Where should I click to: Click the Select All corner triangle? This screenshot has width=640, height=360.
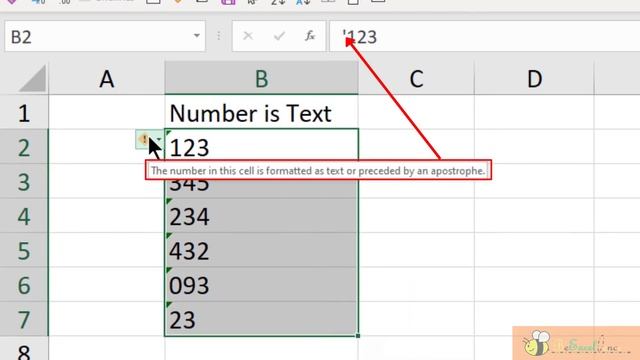click(x=33, y=78)
